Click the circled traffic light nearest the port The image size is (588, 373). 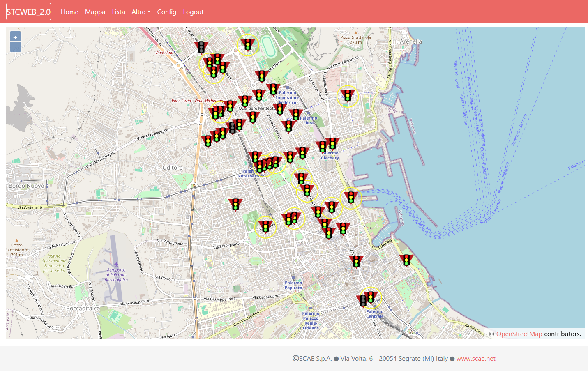351,197
